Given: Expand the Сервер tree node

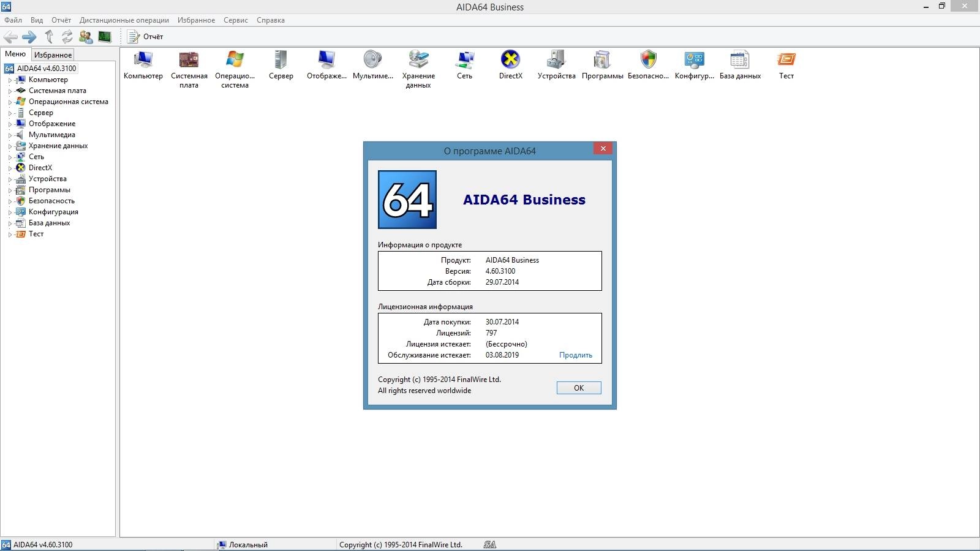Looking at the screenshot, I should (10, 113).
